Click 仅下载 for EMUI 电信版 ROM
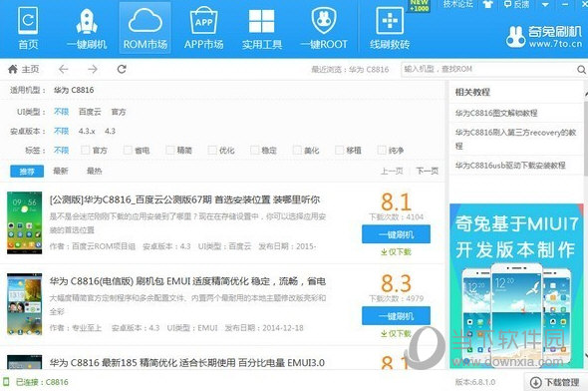Viewport: 588px width, 391px height. point(396,333)
